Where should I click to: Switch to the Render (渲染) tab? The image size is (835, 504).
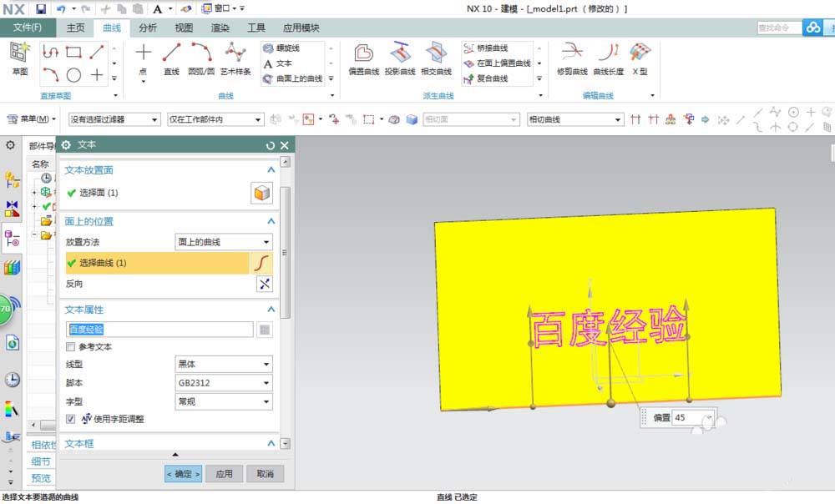point(220,28)
